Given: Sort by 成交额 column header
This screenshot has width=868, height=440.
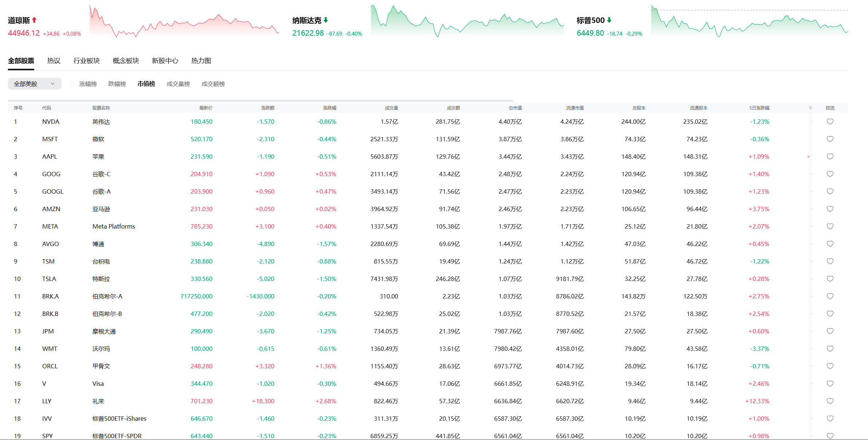Looking at the screenshot, I should point(453,108).
